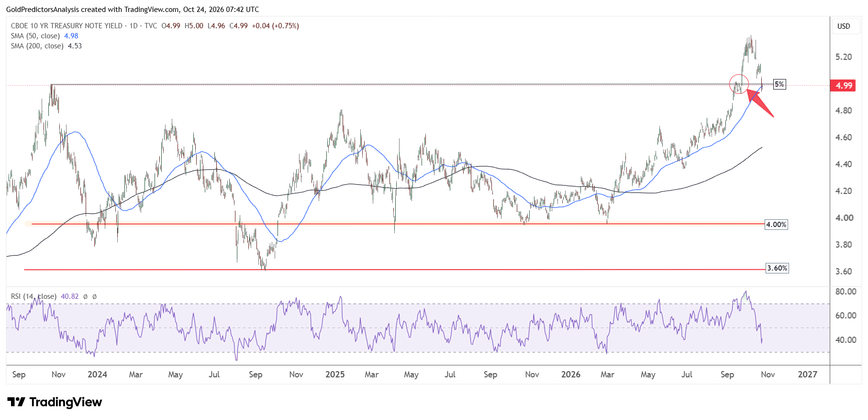Click the 4.40 price axis label
The height and width of the screenshot is (420, 868).
coord(844,164)
